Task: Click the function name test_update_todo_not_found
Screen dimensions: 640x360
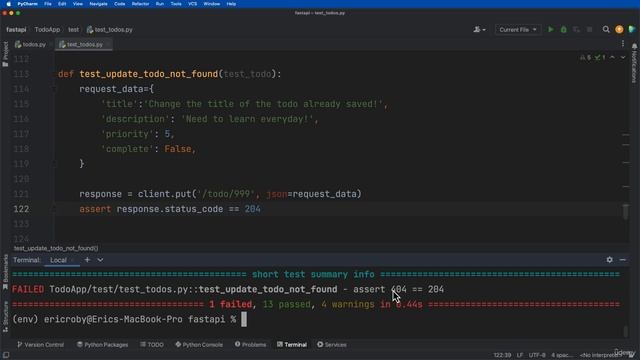Action: (149, 74)
